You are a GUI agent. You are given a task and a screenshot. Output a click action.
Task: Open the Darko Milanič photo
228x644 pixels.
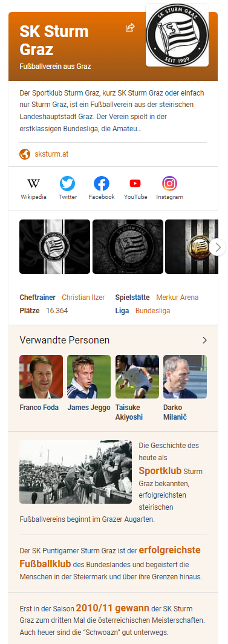185,377
